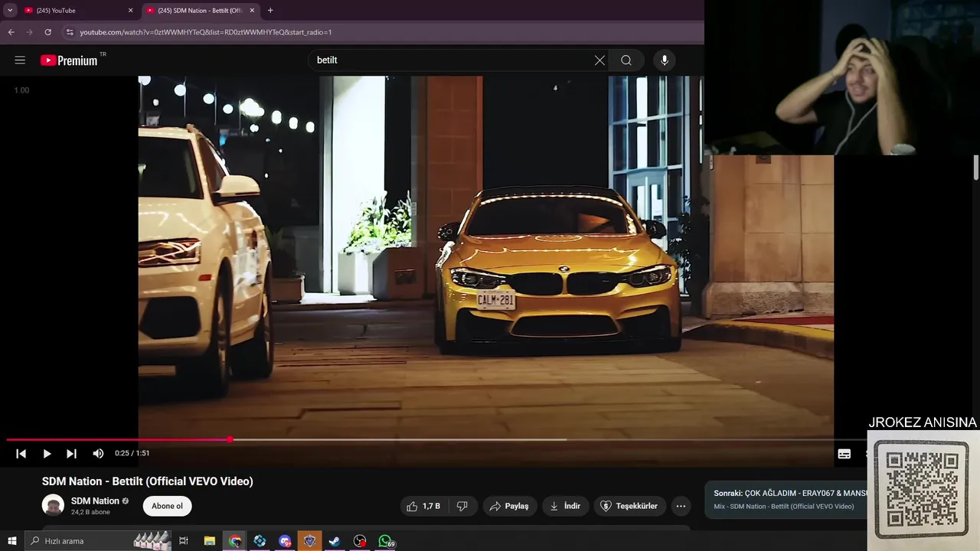Click the page scrollbar at the right edge
This screenshot has width=980, height=551.
point(976,168)
